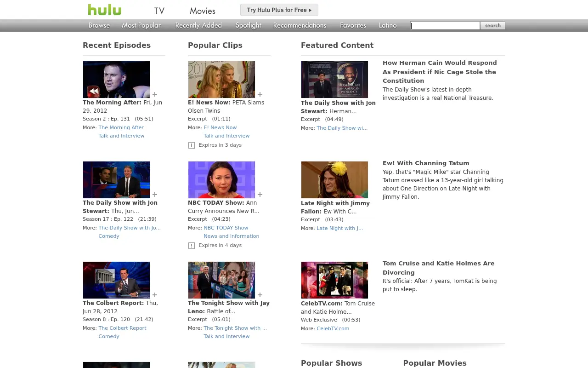Open The Morning After show link

tap(121, 127)
